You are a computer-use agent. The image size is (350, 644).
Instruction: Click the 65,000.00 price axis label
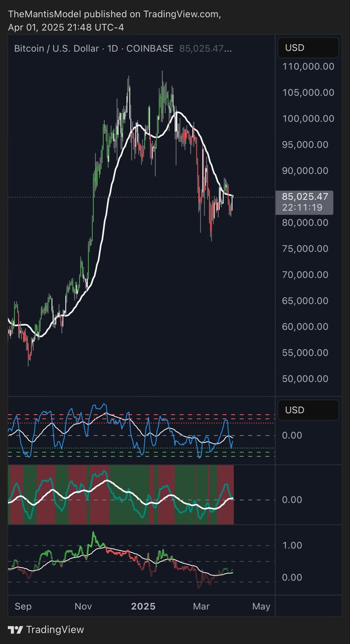click(306, 301)
